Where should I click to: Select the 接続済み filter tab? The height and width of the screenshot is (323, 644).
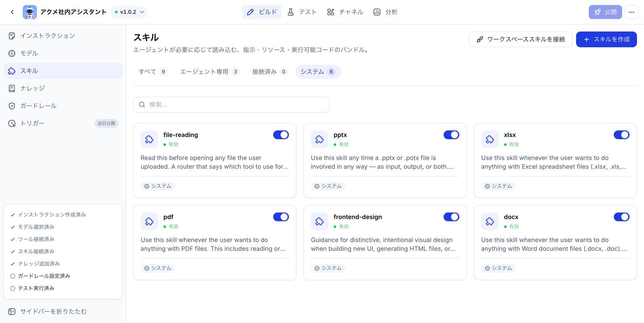pyautogui.click(x=270, y=72)
